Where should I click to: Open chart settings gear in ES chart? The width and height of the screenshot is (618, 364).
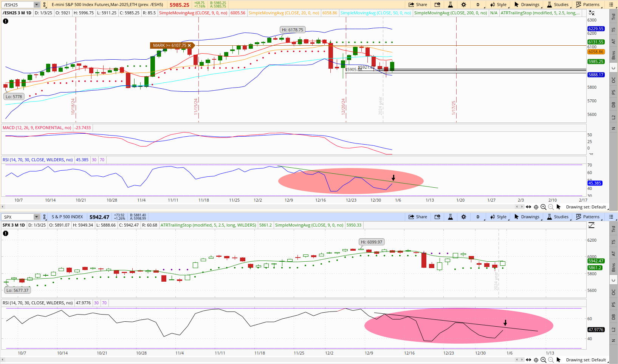tap(464, 5)
